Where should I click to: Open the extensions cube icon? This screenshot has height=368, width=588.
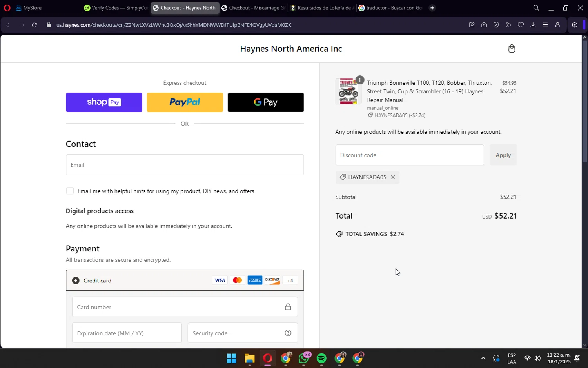click(x=575, y=25)
